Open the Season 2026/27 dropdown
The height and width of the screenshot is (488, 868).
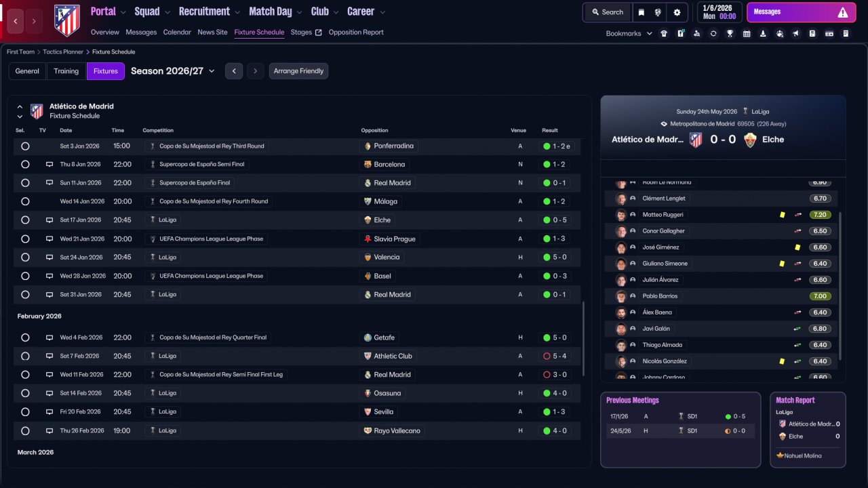tap(173, 71)
